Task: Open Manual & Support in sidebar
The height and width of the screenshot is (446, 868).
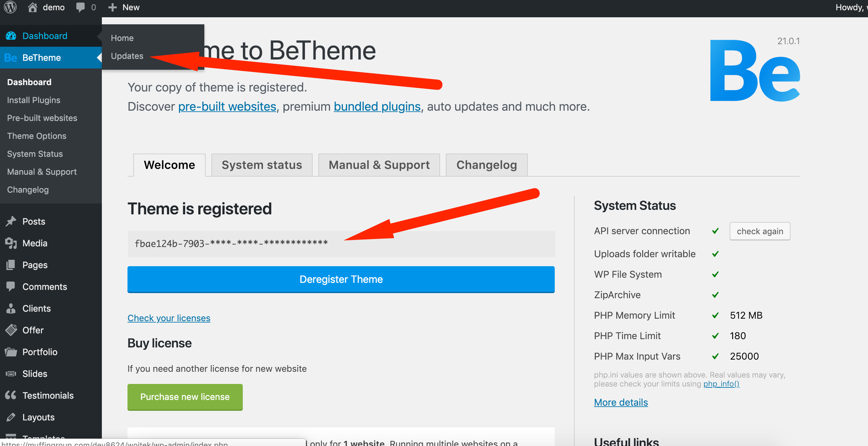Action: 42,172
